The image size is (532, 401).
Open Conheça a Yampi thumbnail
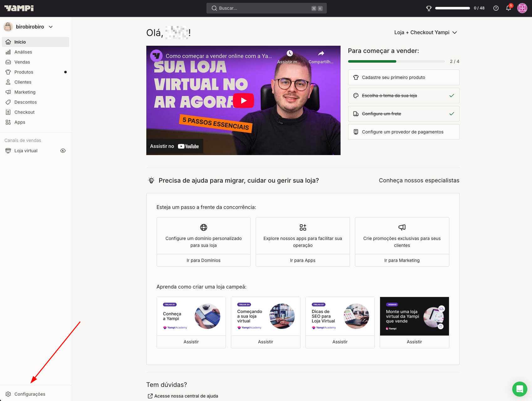point(191,316)
